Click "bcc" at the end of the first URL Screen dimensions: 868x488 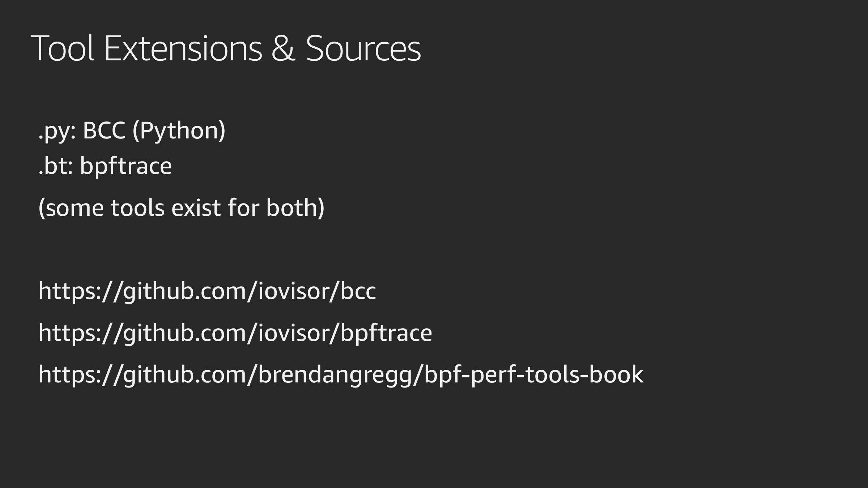tap(358, 291)
